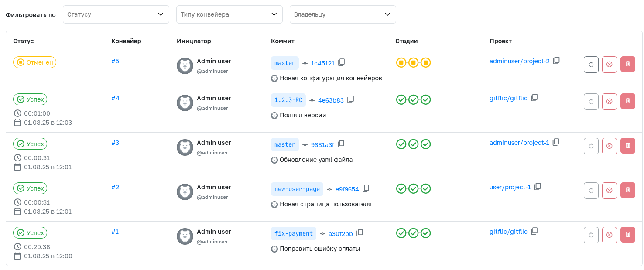Select the fix-payment branch tag

(x=294, y=233)
